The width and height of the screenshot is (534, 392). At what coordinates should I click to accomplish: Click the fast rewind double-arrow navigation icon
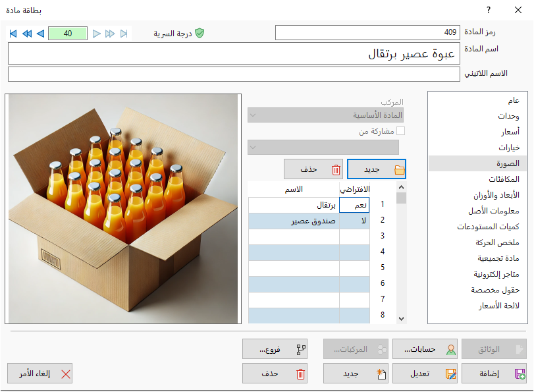(27, 34)
